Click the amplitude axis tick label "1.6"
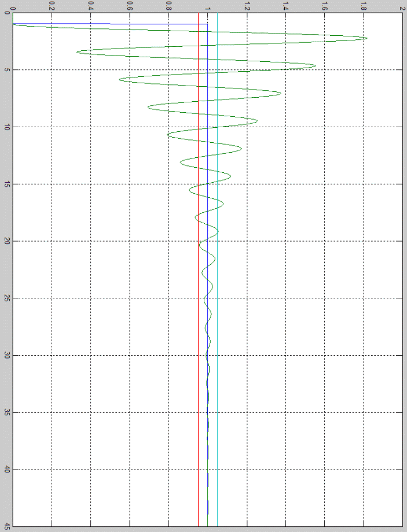407x532 pixels. [x=324, y=7]
